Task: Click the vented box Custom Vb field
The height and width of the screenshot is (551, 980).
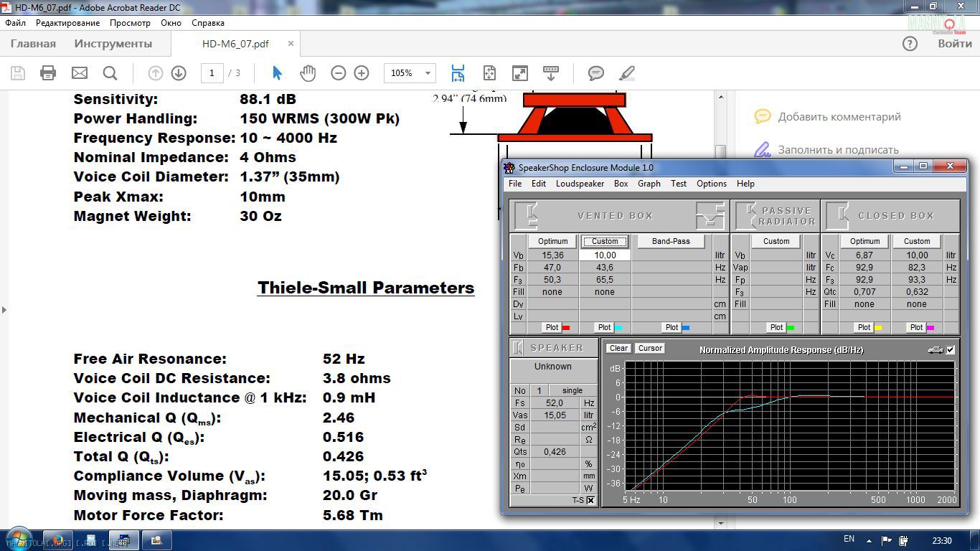Action: 605,255
